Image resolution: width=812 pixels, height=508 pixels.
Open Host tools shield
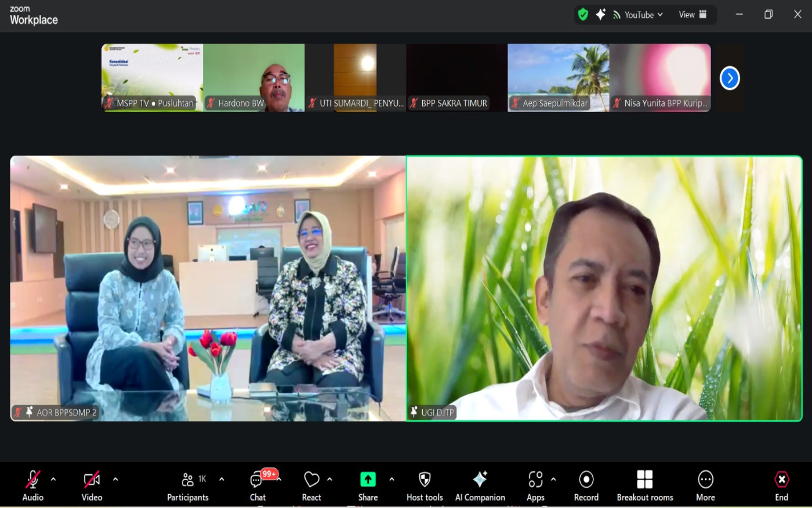pos(425,485)
